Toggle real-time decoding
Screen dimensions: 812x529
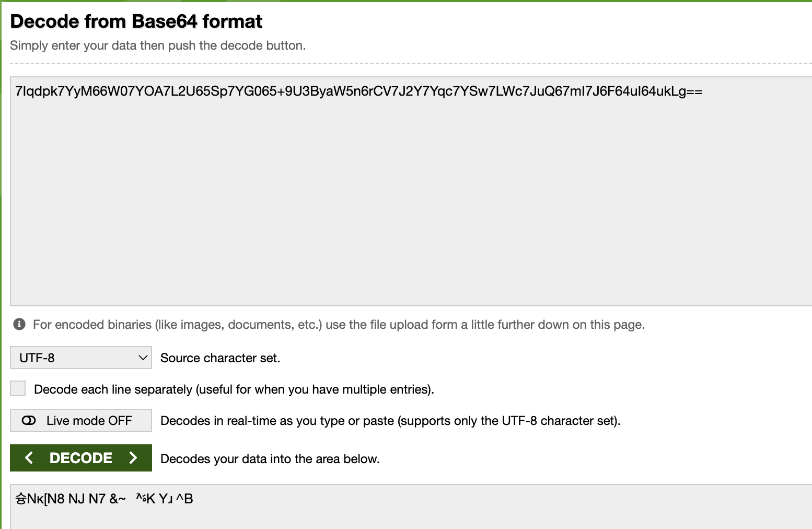[80, 420]
